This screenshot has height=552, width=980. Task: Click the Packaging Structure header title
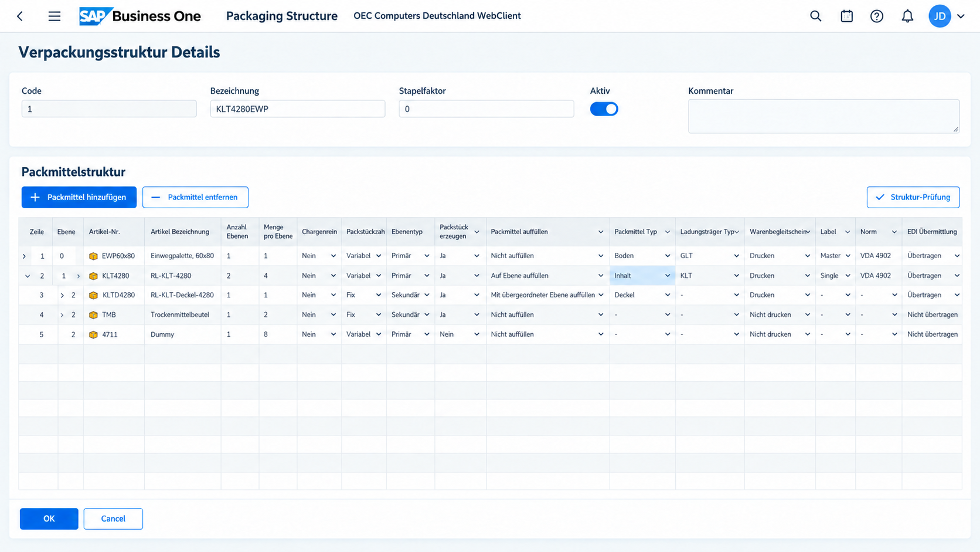(x=282, y=16)
